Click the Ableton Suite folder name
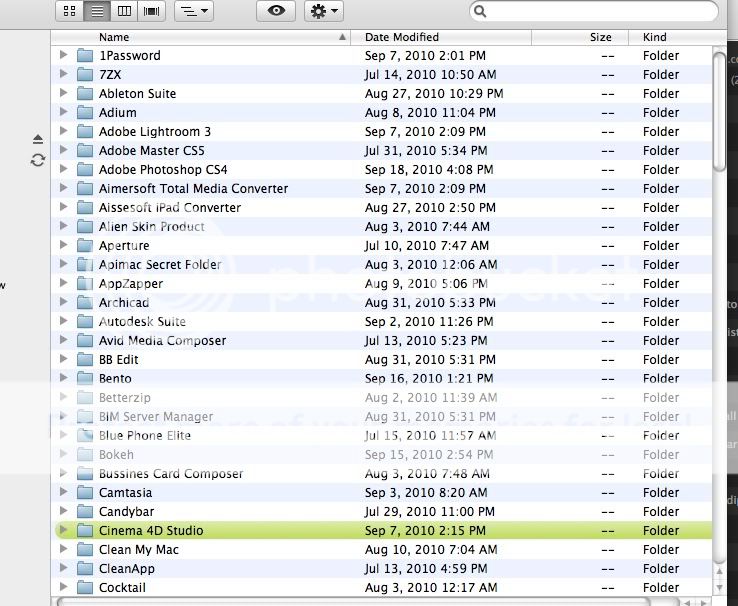The image size is (738, 606). pos(137,94)
